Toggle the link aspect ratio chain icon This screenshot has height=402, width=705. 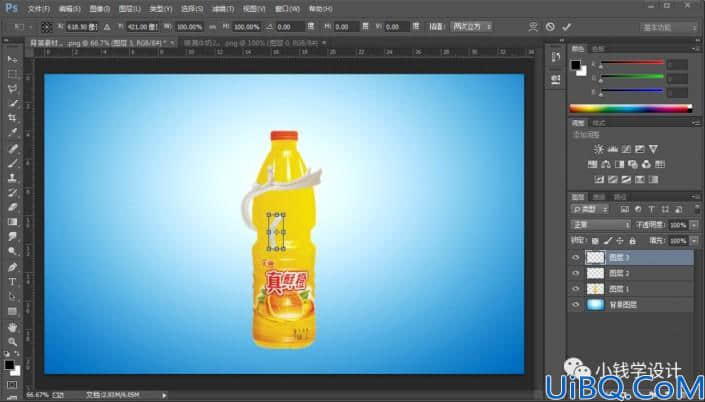(x=212, y=27)
